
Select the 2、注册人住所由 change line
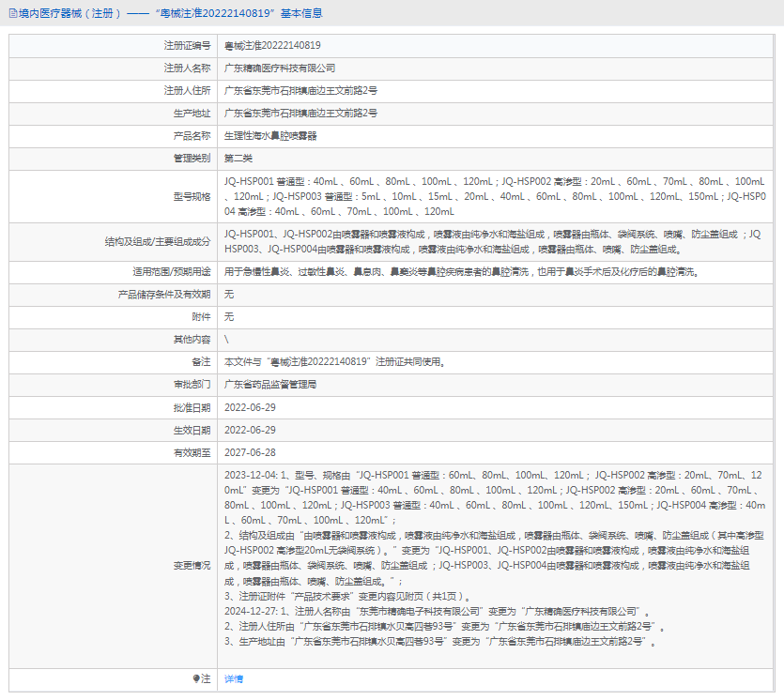444,627
